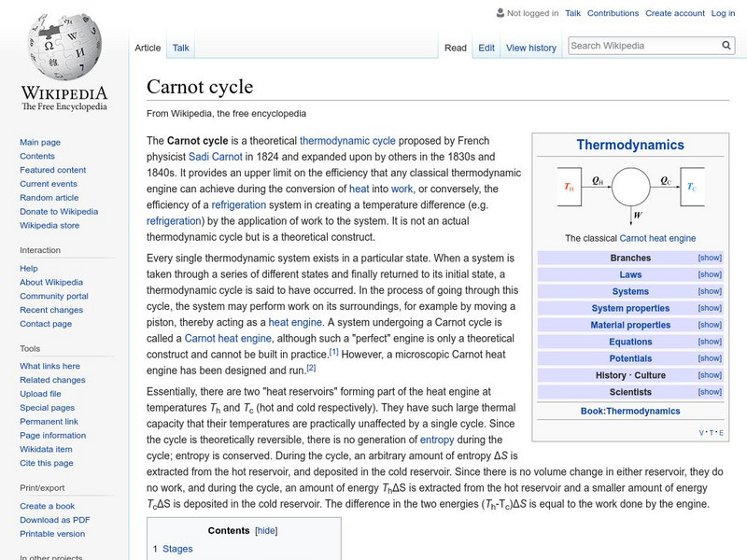This screenshot has height=560, width=747.
Task: Open Book:Thermodynamics link
Action: [x=630, y=411]
